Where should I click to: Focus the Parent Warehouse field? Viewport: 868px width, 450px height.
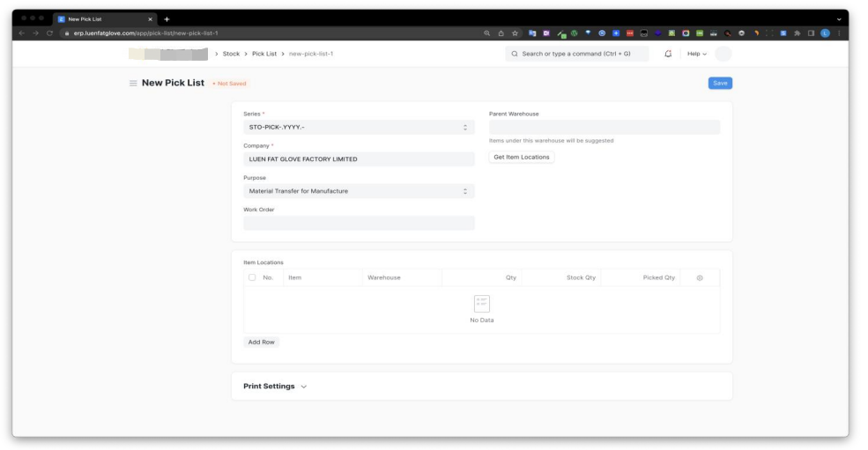[x=605, y=128]
